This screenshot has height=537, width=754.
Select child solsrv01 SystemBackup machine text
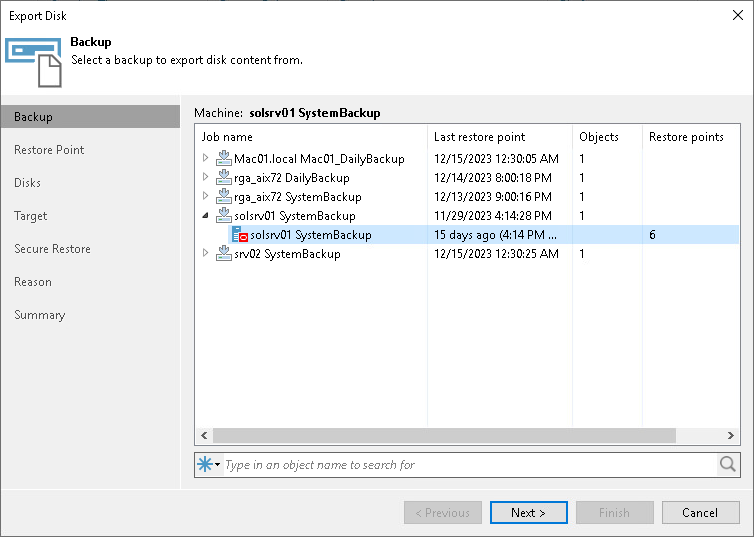pyautogui.click(x=311, y=235)
